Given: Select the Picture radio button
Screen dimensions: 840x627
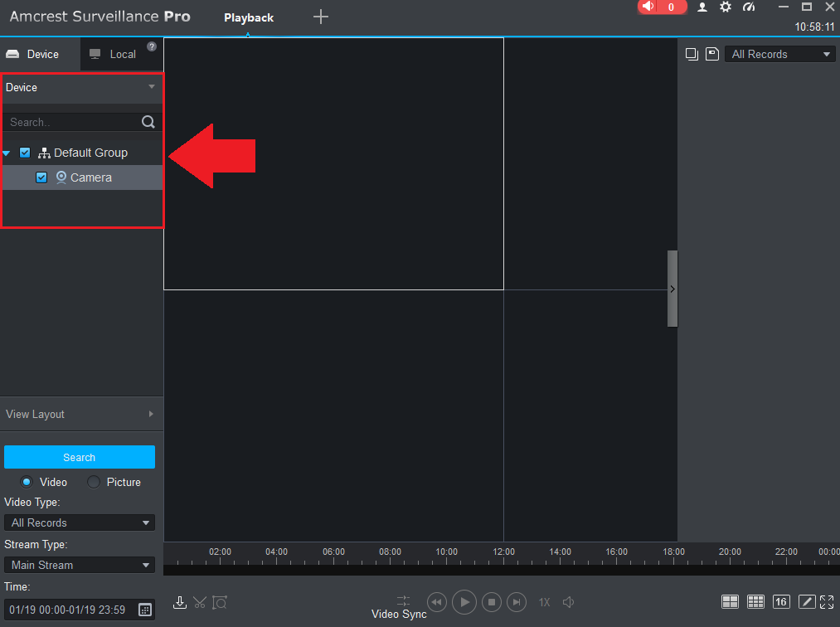Looking at the screenshot, I should 94,482.
